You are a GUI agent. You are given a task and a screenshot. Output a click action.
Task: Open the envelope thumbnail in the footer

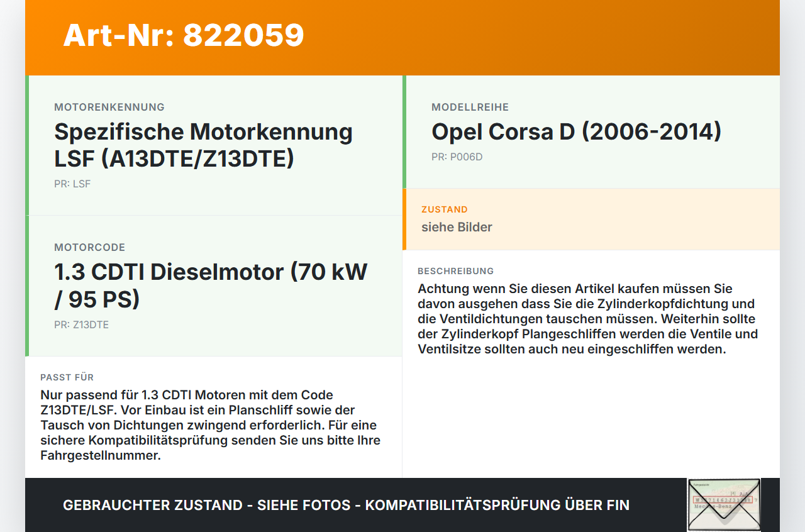(x=724, y=505)
